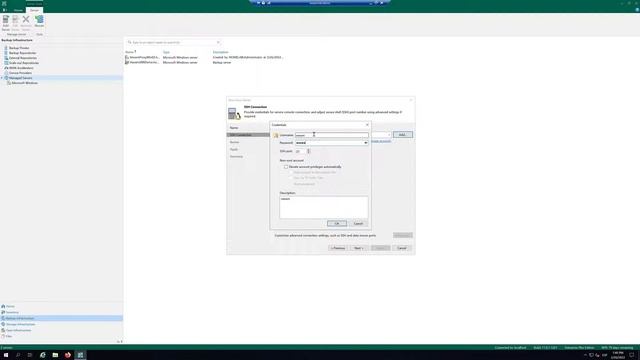
Task: Select Backup Proxies tree icon
Action: click(6, 48)
